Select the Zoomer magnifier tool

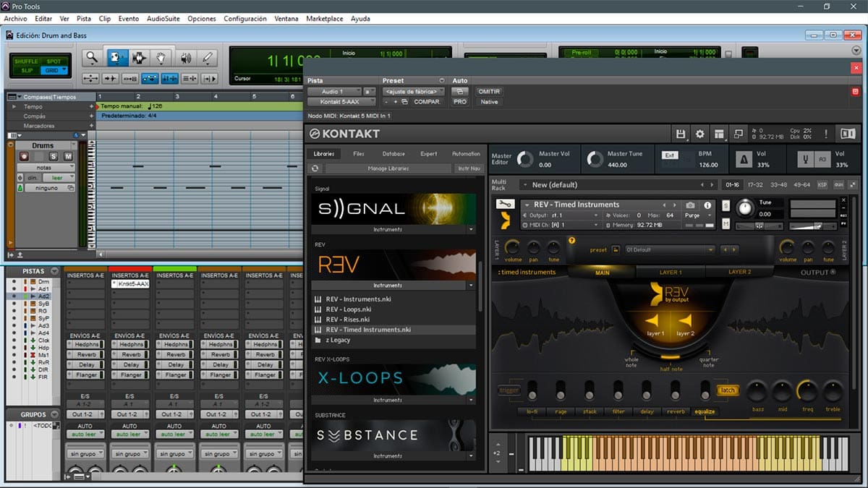pyautogui.click(x=91, y=58)
